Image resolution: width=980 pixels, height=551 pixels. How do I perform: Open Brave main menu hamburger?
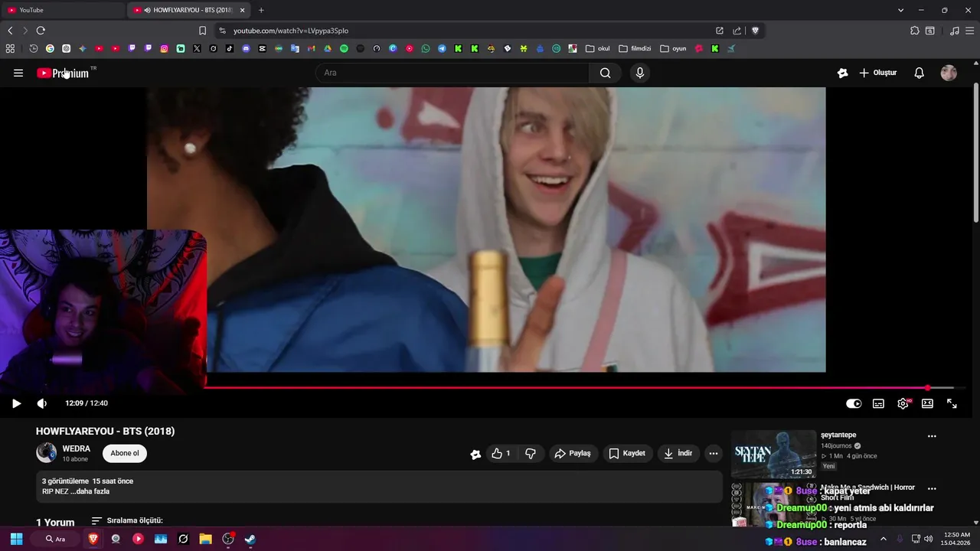(969, 31)
